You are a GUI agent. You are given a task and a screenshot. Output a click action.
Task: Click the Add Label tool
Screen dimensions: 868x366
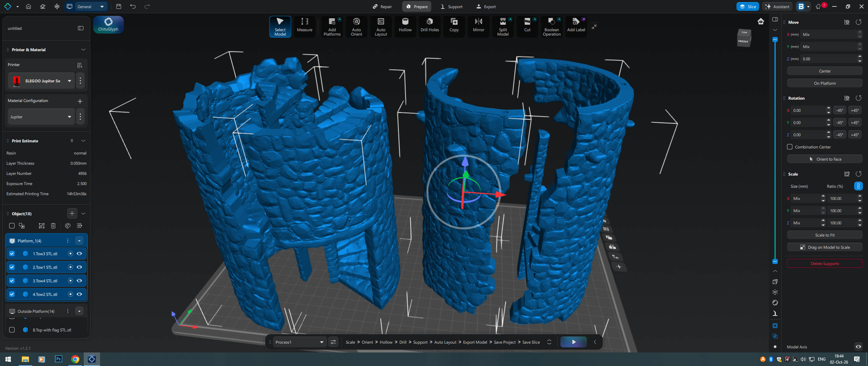point(576,26)
